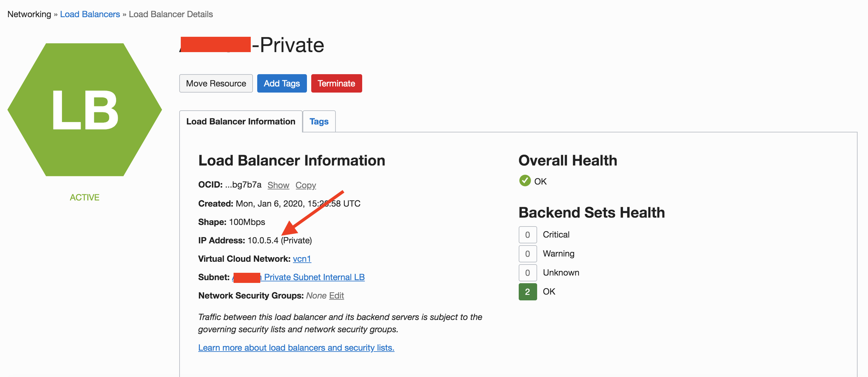Screen dimensions: 868x377
Task: Click the 10.0.5.4 IP address text
Action: [x=263, y=240]
